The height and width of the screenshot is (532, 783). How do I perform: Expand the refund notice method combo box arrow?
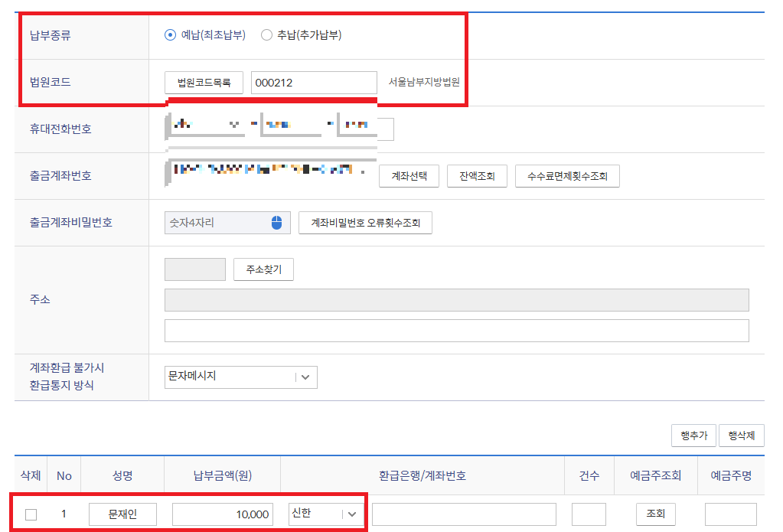coord(305,377)
